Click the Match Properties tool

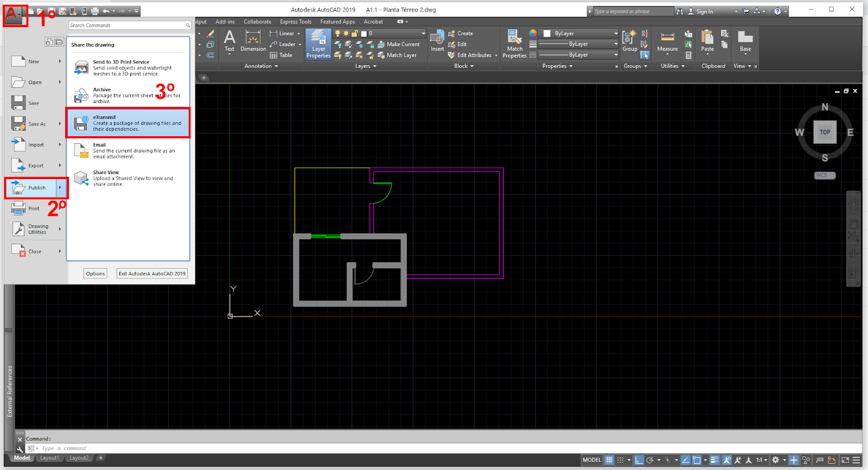[x=514, y=44]
